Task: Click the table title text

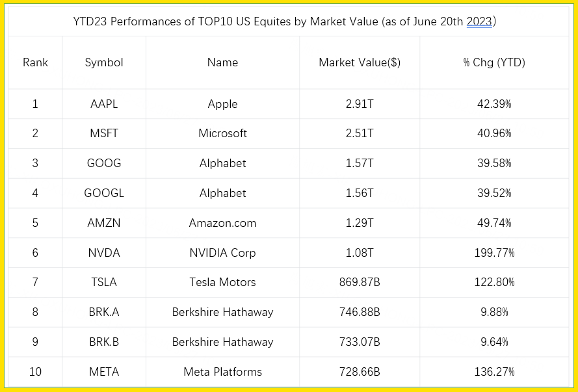Action: pos(284,21)
